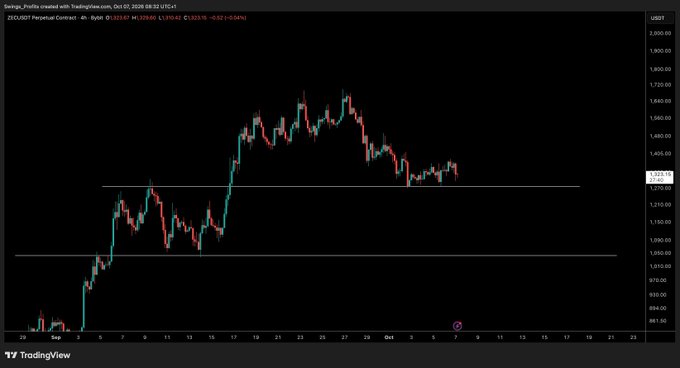Click the 1,405.00 price axis label
Screen dimensions: 680x368
[x=660, y=153]
